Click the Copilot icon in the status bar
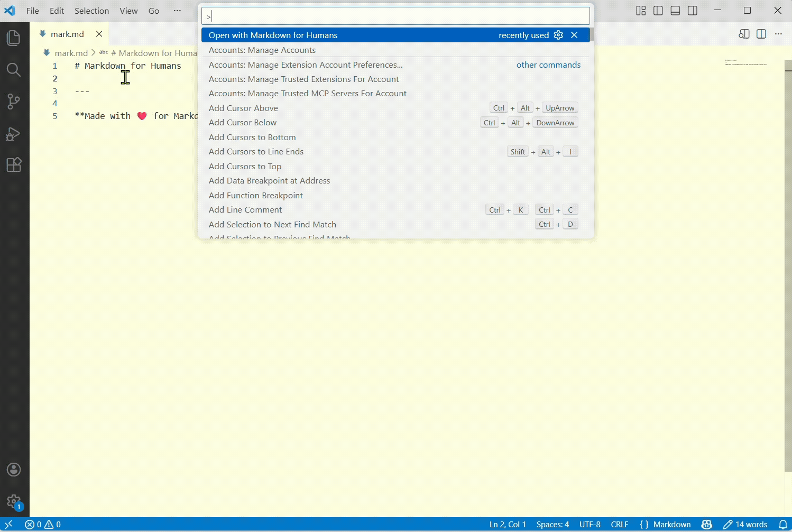Viewport: 792px width, 532px height. tap(707, 524)
